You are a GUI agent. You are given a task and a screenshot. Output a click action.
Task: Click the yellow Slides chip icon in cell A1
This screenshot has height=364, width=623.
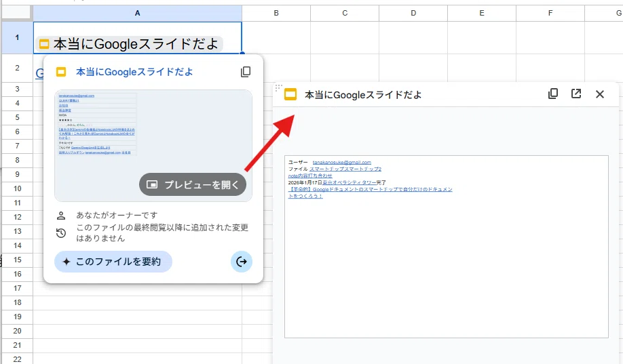[44, 44]
